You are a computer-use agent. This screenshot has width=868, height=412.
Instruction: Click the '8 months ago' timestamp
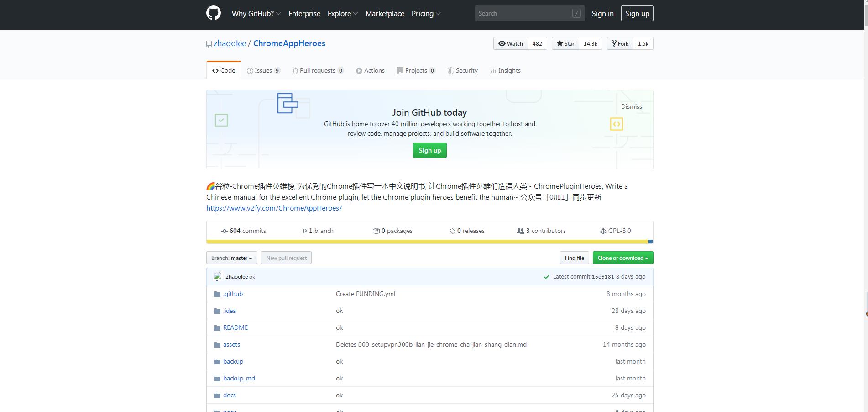click(626, 294)
